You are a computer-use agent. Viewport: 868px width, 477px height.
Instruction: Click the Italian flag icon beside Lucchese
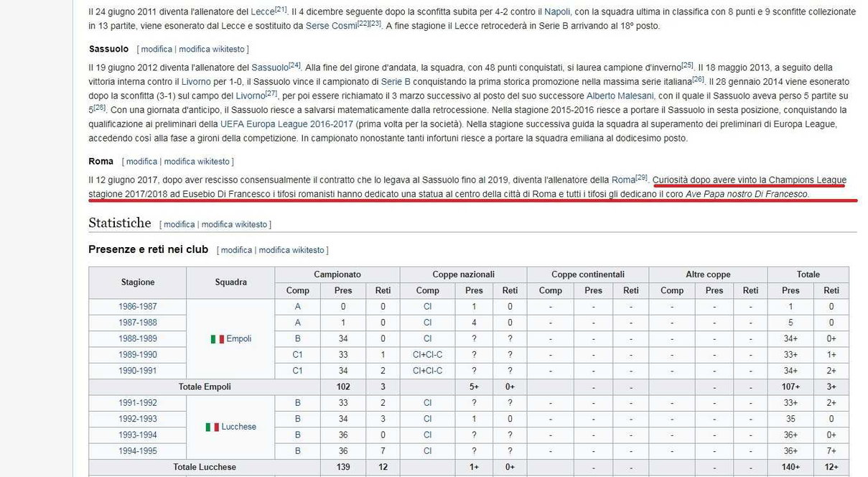click(x=213, y=427)
